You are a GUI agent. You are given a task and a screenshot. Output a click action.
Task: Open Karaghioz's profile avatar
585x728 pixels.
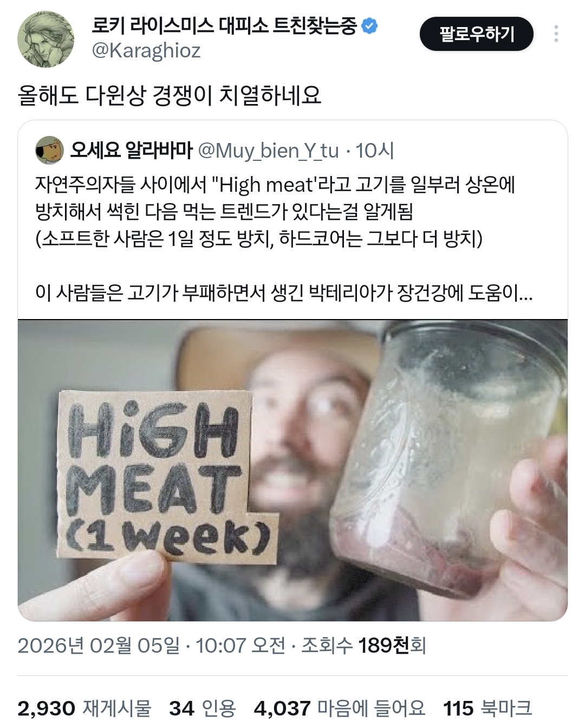(45, 39)
